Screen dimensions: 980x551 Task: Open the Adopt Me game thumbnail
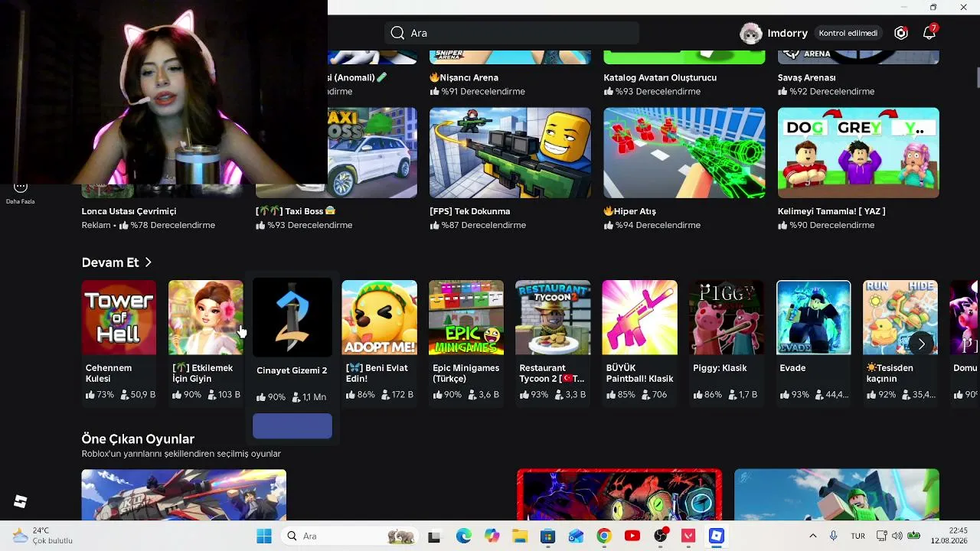coord(380,318)
